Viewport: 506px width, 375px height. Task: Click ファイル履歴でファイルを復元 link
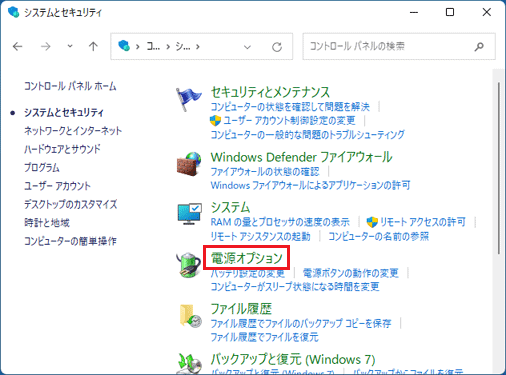point(264,337)
